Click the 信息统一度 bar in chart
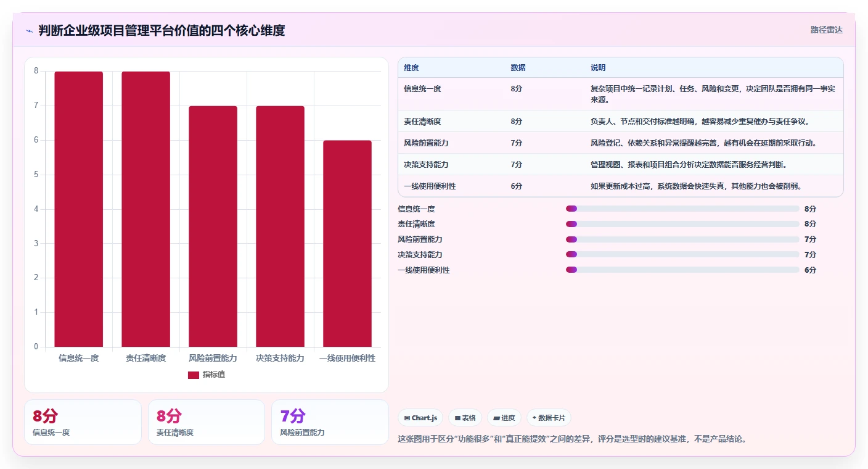 point(78,209)
